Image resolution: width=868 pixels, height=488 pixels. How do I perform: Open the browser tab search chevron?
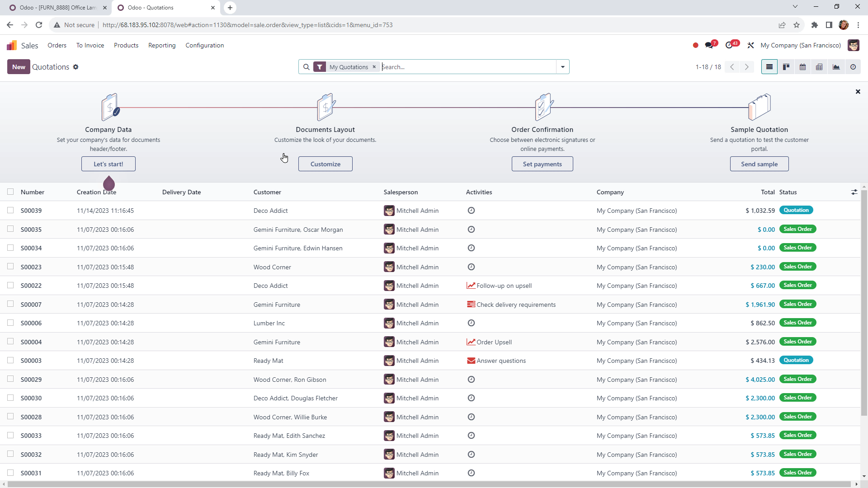coord(795,7)
